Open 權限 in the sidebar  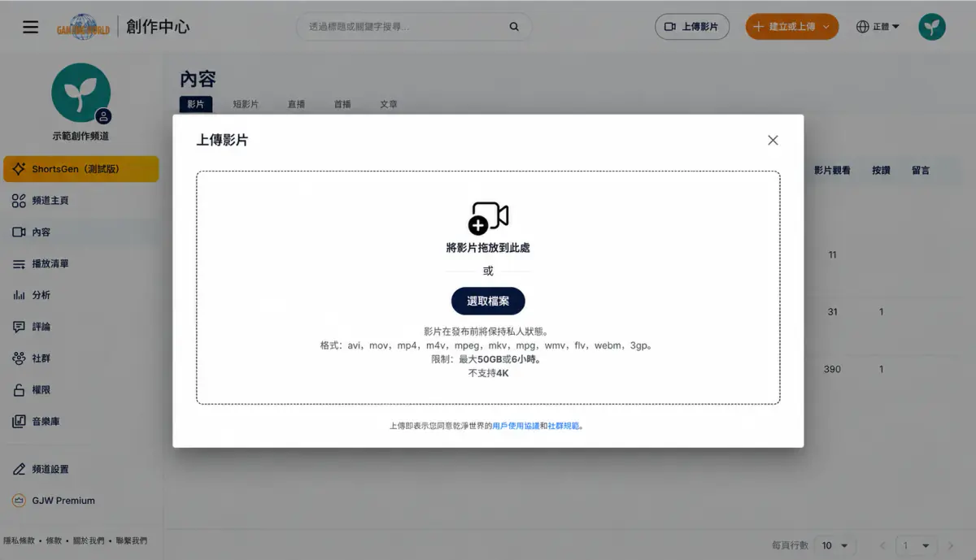pyautogui.click(x=81, y=390)
